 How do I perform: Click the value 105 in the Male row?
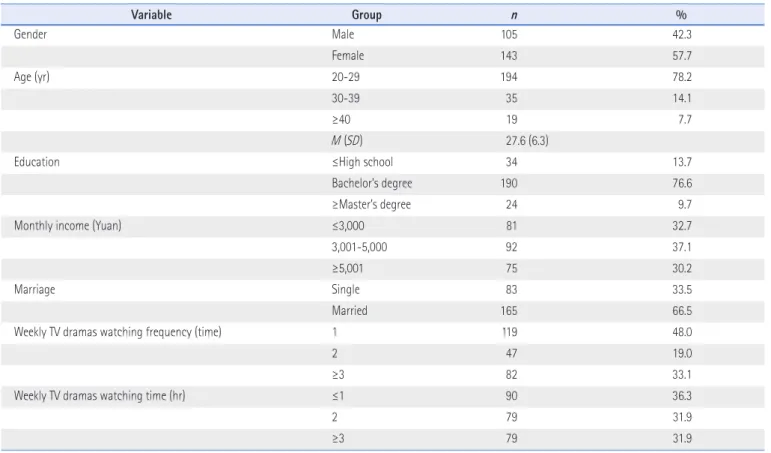pos(509,34)
